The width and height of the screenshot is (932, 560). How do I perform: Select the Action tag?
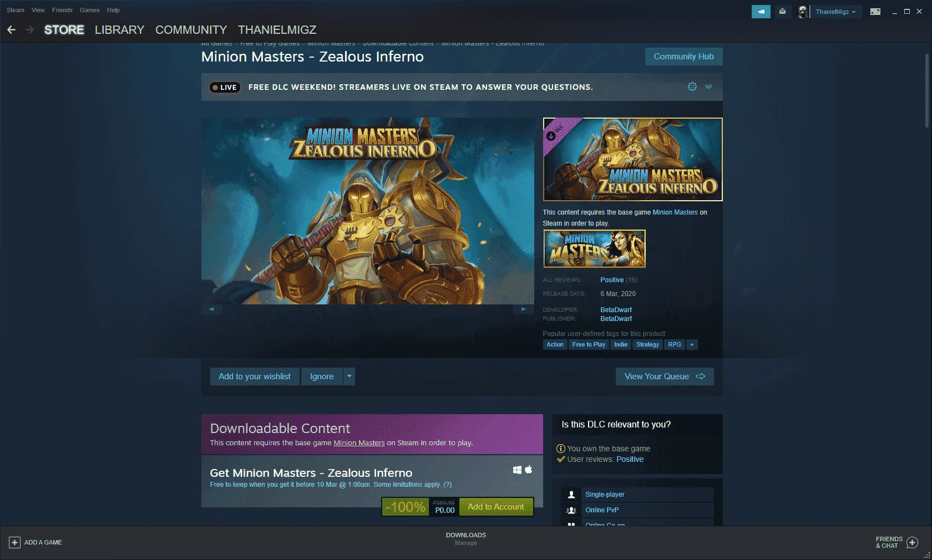(x=555, y=345)
